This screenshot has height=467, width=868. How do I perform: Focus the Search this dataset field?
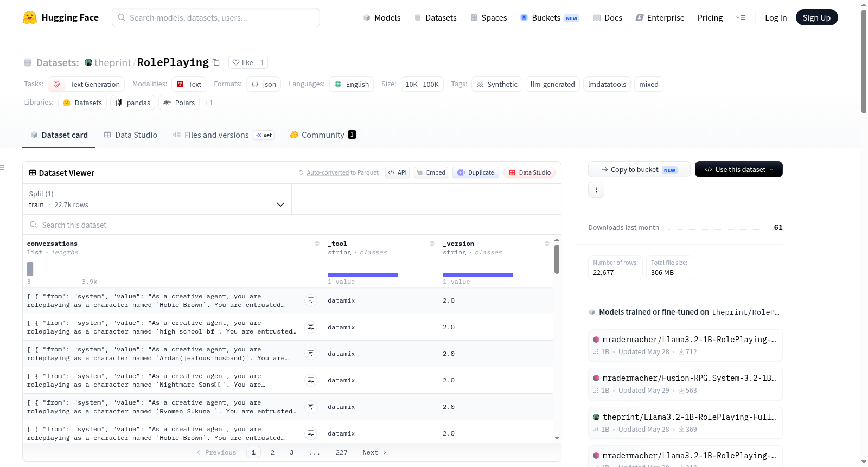[x=292, y=225]
